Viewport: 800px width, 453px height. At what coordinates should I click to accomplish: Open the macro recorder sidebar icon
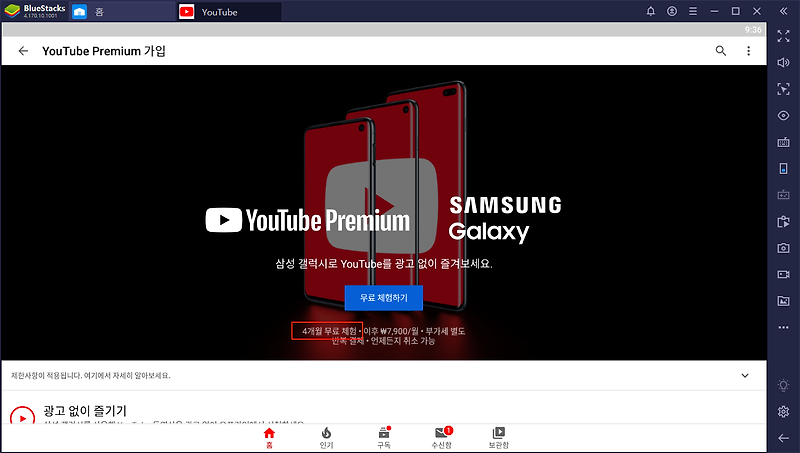[x=783, y=195]
